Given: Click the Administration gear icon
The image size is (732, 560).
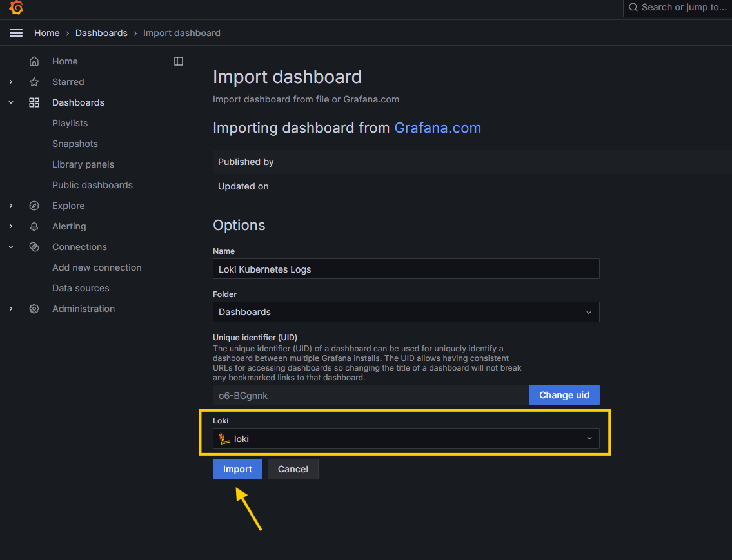Looking at the screenshot, I should [34, 309].
